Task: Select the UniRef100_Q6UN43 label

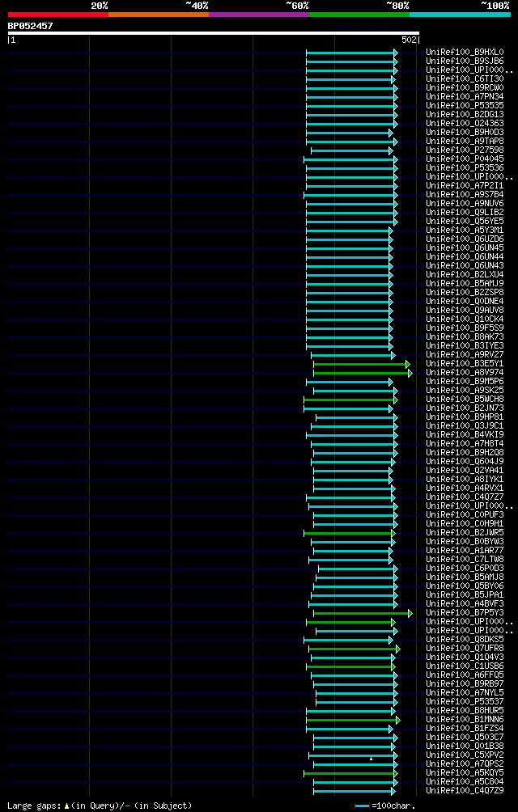Action: [465, 265]
